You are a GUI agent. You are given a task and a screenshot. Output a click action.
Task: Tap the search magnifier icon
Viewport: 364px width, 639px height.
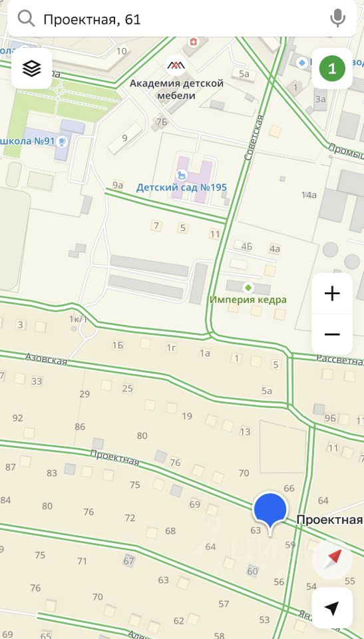pyautogui.click(x=27, y=19)
